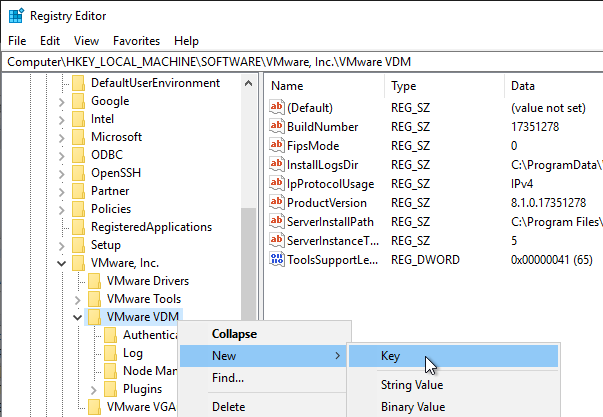Expand the Setup key
Screen dimensions: 603x417
point(62,246)
